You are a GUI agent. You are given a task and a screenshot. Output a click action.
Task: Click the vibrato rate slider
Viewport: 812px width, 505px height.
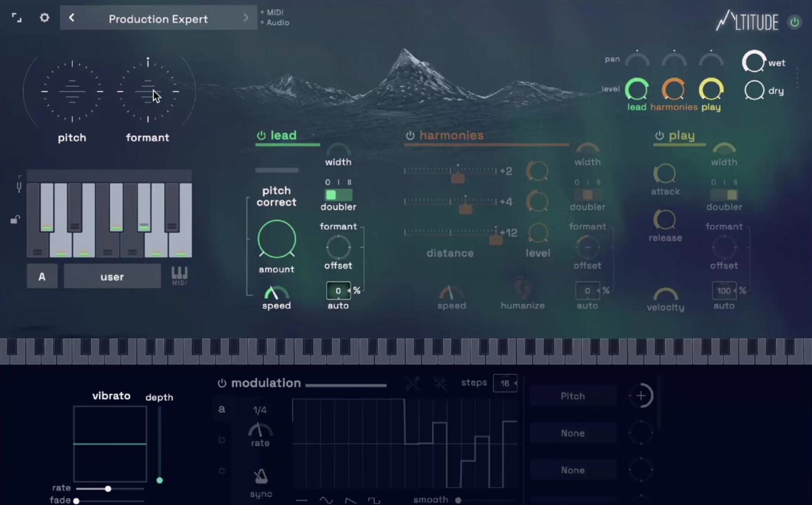pos(110,489)
